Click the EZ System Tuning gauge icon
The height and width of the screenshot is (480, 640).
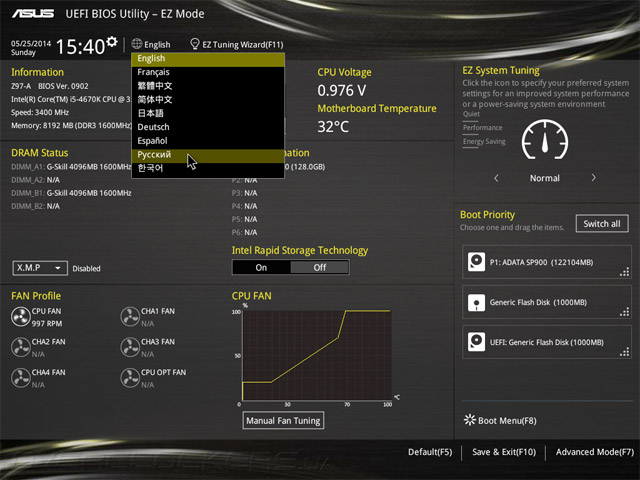click(x=545, y=140)
